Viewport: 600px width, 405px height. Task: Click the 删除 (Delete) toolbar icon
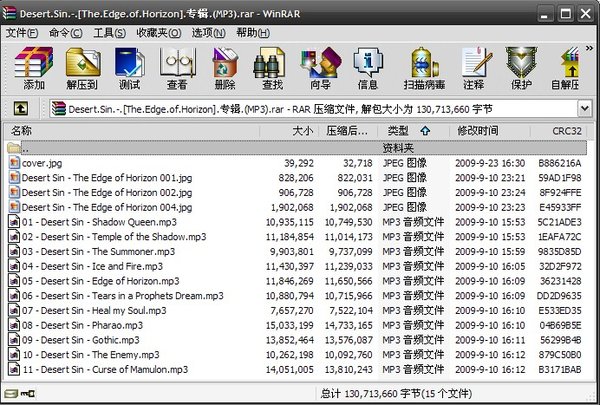click(225, 68)
